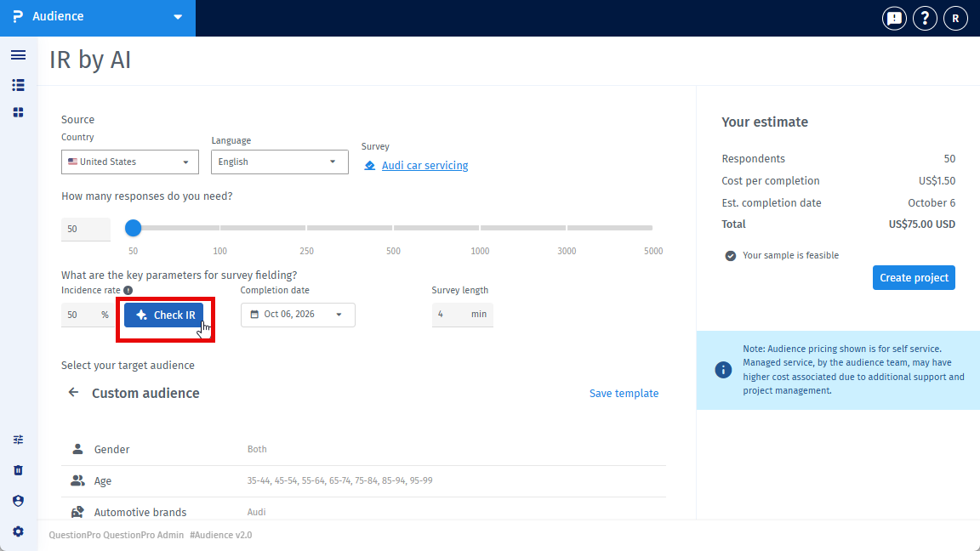Click the Check IR button
The image size is (980, 551).
(163, 315)
